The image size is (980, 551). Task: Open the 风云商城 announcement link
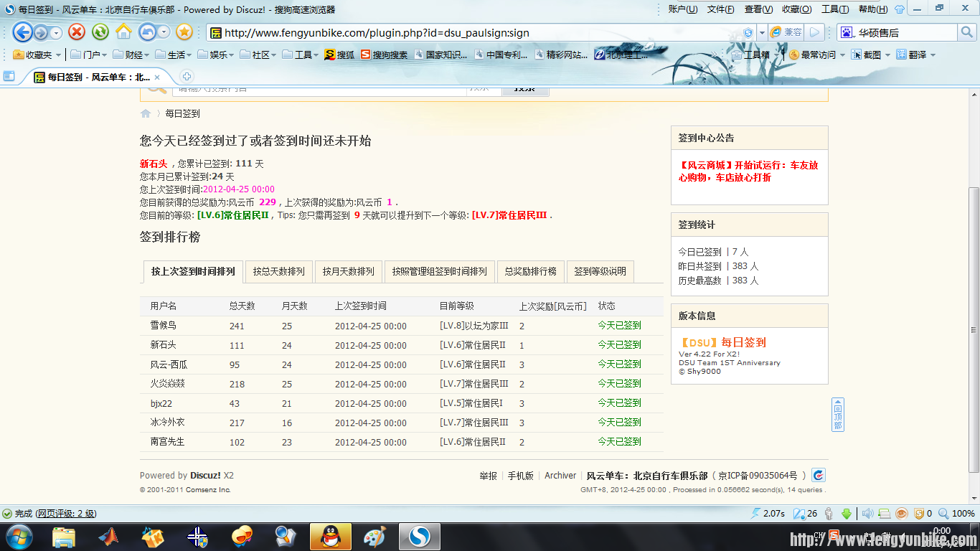tap(748, 171)
